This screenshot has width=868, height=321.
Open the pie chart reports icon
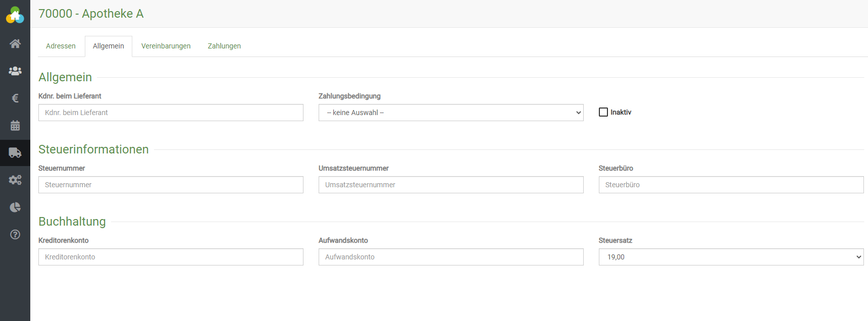point(15,207)
